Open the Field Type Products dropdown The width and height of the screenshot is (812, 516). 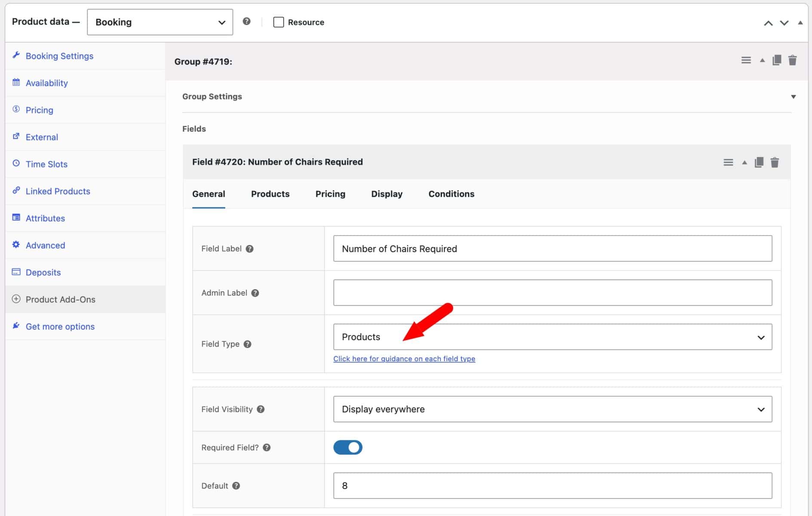point(552,337)
